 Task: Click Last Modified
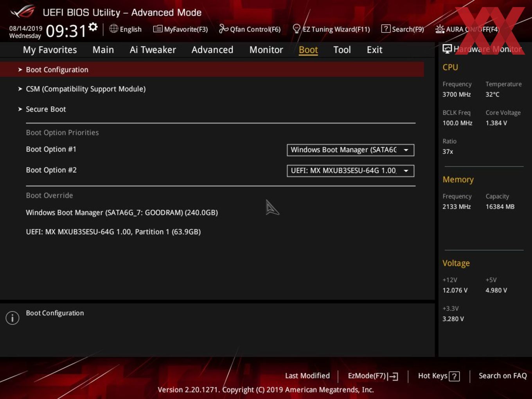pos(307,376)
